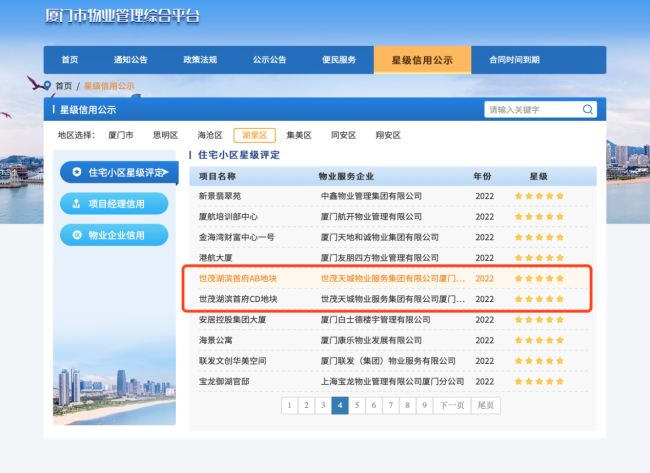Click 首页 in the breadcrumb
Viewport: 650px width, 473px height.
click(63, 86)
